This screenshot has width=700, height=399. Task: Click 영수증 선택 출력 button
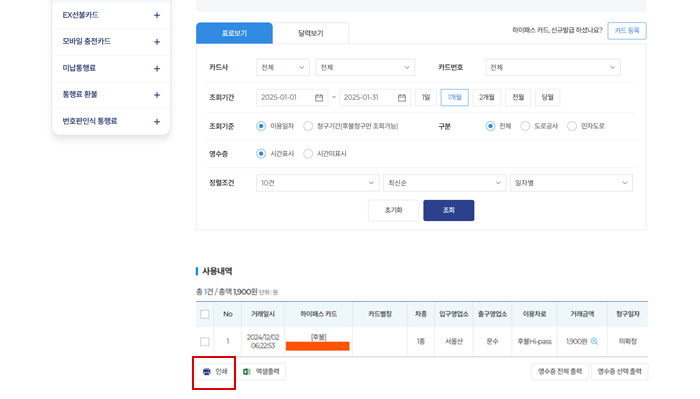[619, 372]
